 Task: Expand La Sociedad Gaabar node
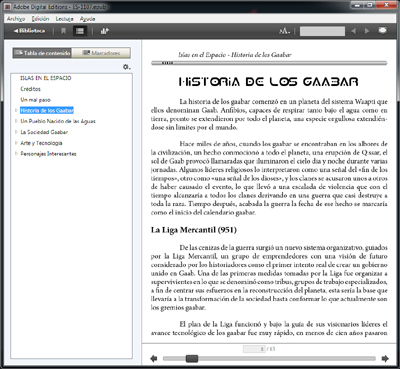16,132
